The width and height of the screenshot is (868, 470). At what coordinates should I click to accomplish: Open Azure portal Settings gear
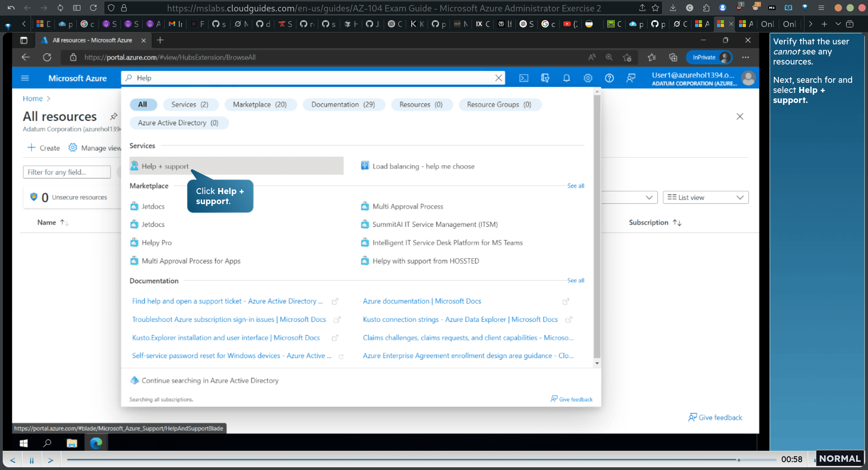click(x=588, y=78)
